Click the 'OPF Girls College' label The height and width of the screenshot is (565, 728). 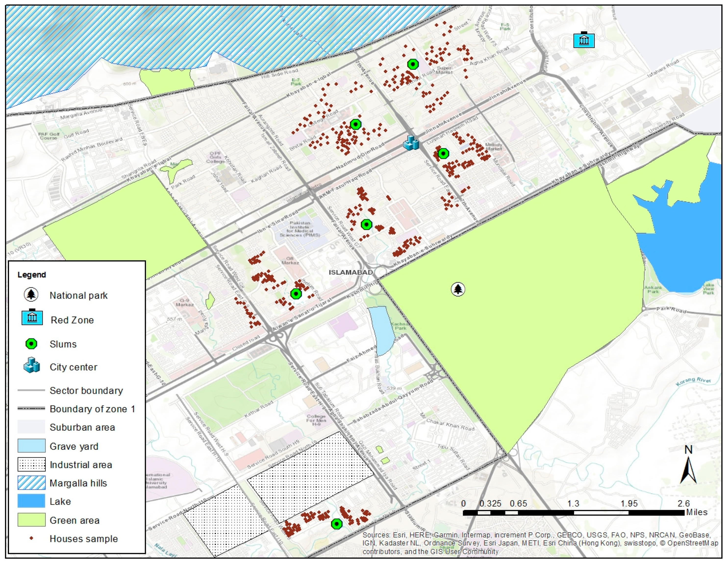pyautogui.click(x=215, y=157)
